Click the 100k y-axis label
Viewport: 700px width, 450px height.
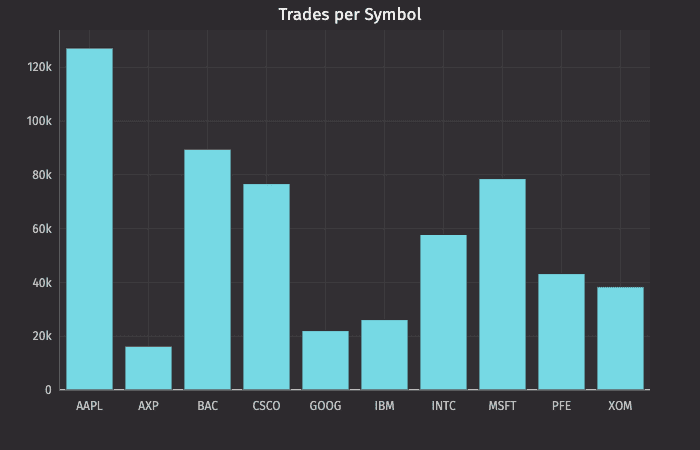(39, 121)
